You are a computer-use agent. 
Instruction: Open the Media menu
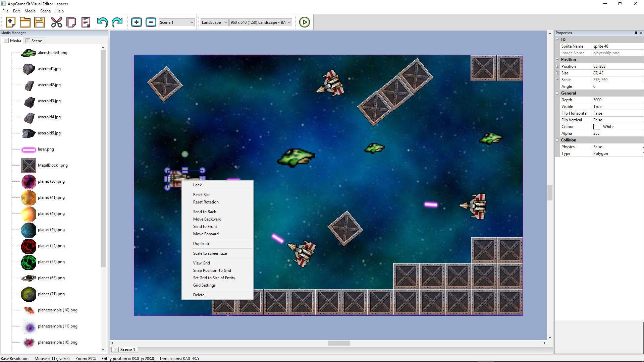pos(30,11)
